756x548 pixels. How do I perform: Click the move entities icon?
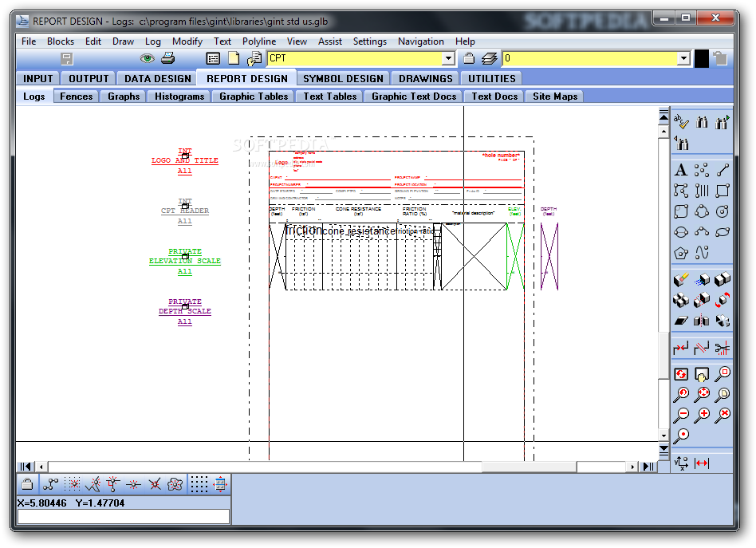[x=702, y=280]
